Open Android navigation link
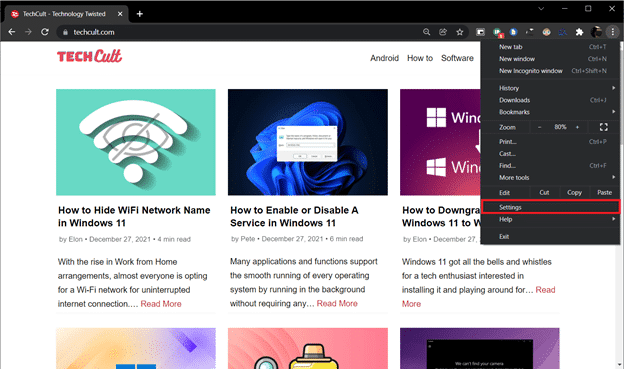Image resolution: width=624 pixels, height=370 pixels. 384,58
